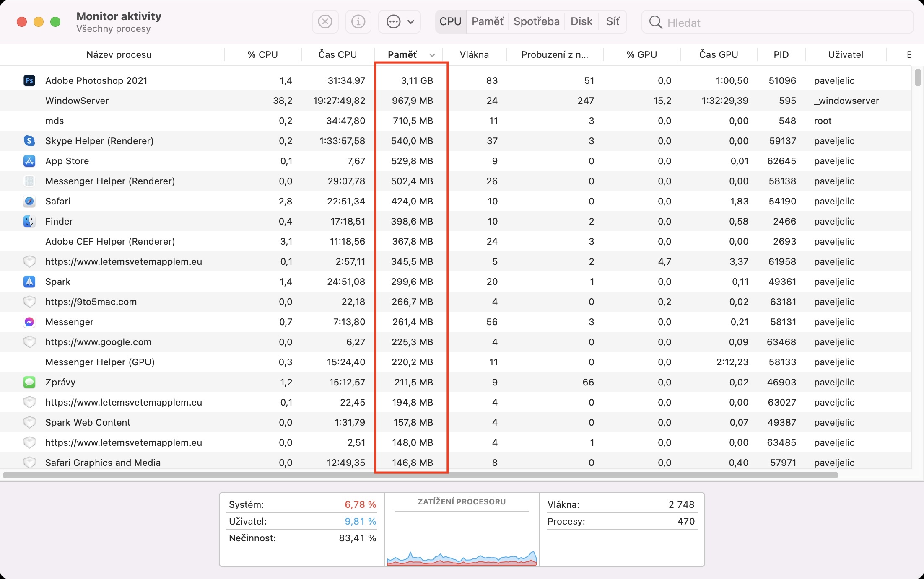Click the Adobe Photoshop 2021 icon
The height and width of the screenshot is (579, 924).
[29, 80]
